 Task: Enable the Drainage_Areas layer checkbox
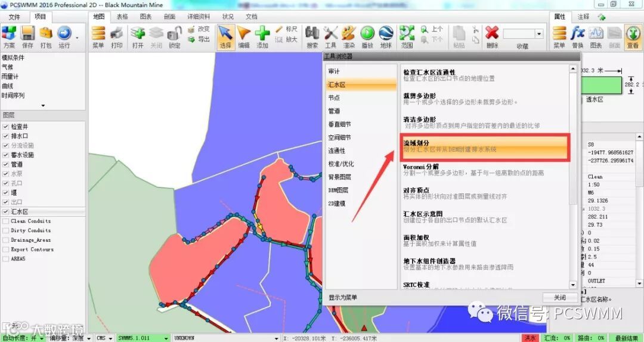tap(6, 240)
